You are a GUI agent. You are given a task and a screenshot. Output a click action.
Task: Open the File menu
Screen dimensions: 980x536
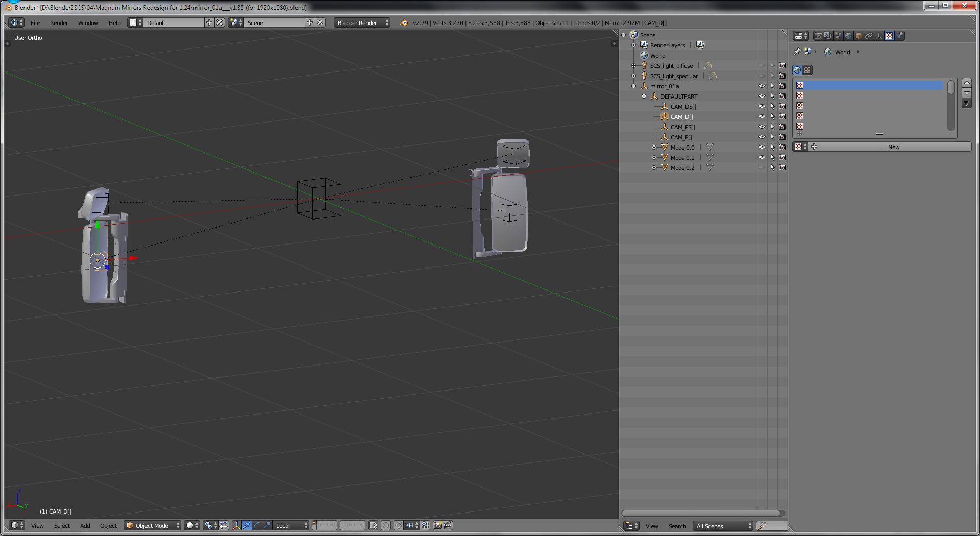[x=35, y=23]
